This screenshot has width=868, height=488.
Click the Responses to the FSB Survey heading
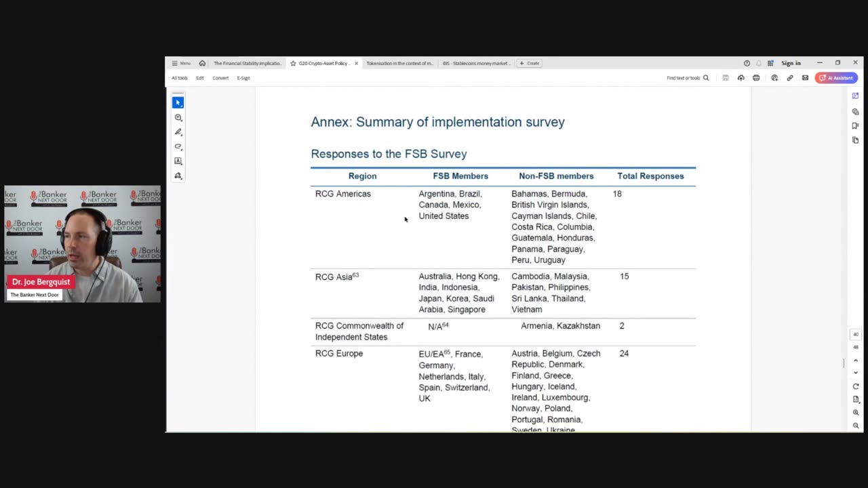(389, 154)
